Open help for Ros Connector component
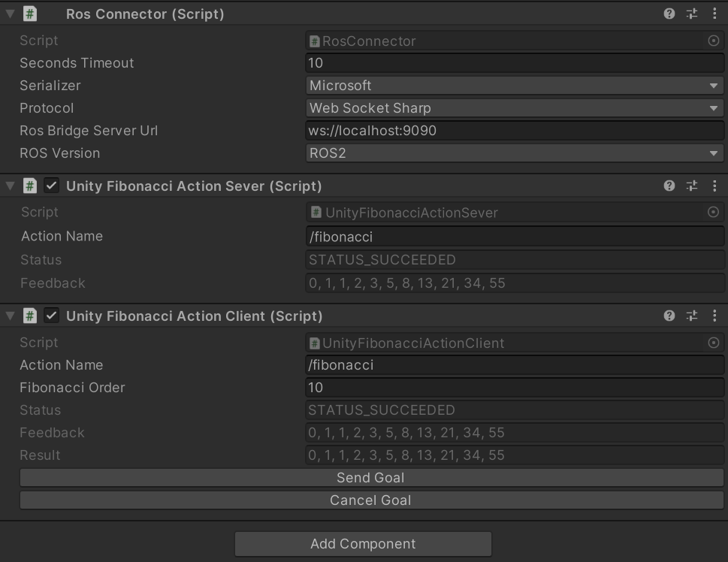 [x=669, y=14]
